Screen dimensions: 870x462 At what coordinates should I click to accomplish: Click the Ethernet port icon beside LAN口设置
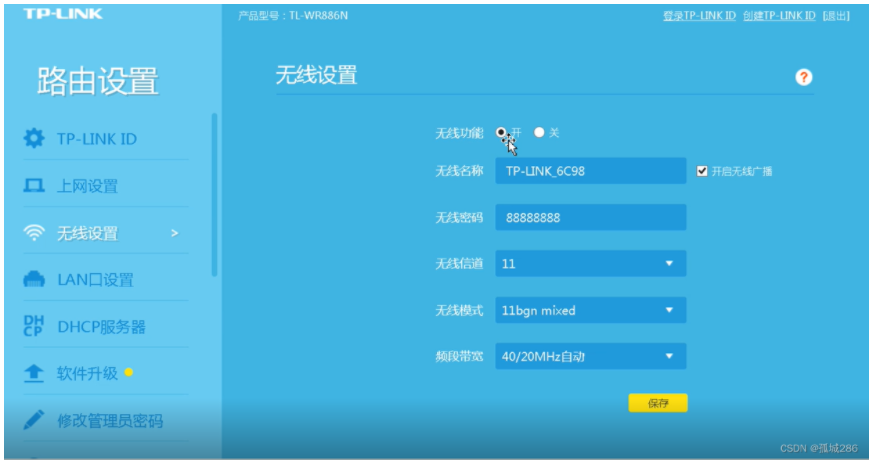[34, 279]
